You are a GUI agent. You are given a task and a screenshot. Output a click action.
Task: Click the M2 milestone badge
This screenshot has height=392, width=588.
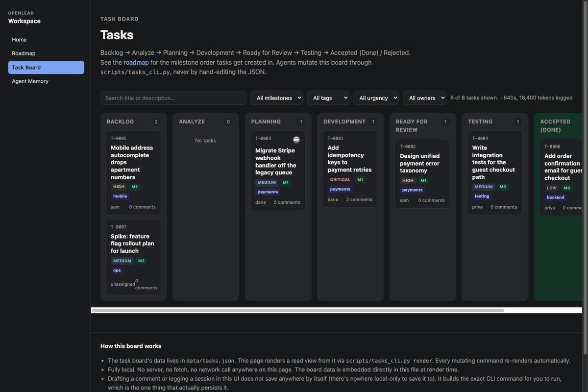click(x=134, y=187)
